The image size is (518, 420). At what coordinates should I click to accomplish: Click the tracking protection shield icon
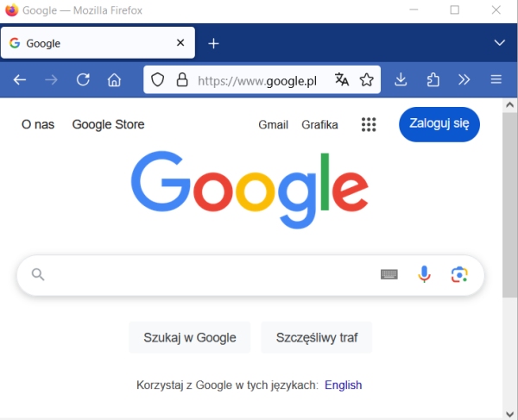pyautogui.click(x=158, y=80)
